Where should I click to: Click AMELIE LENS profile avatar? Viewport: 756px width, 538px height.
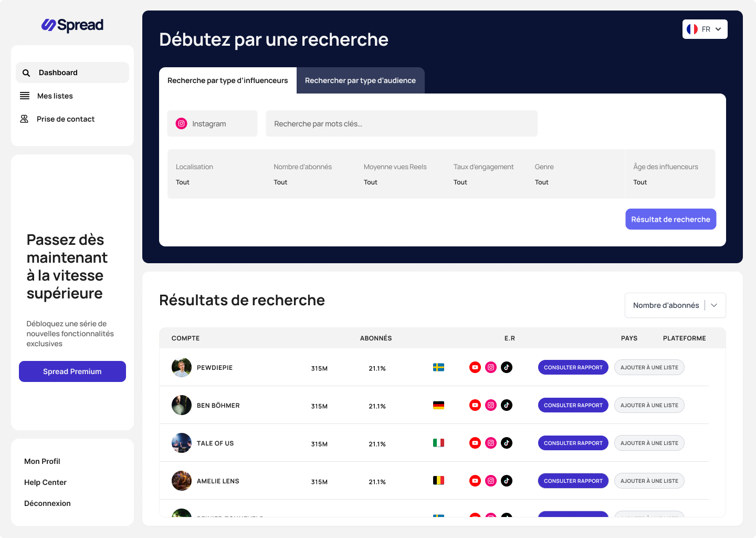[x=182, y=481]
